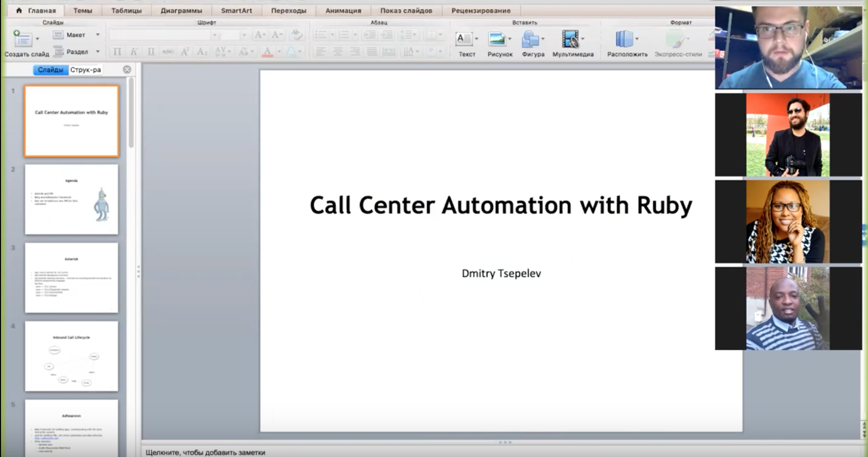Click the Фигура shape icon
Viewport: 868px width, 457px height.
[530, 38]
